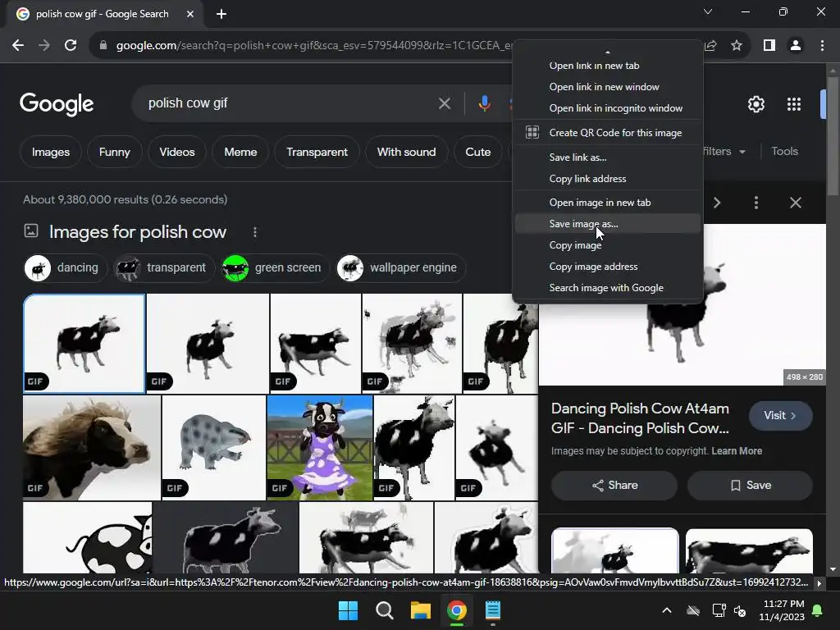Screen dimensions: 840x630
Task: Choose Search image with Google
Action: pos(608,288)
